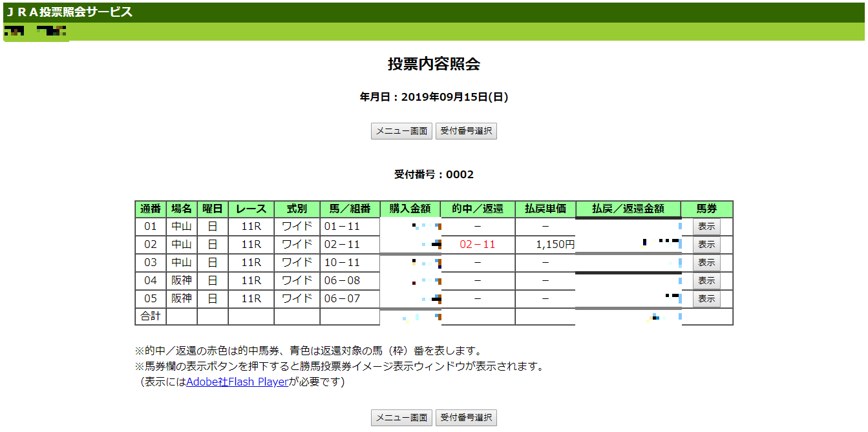The width and height of the screenshot is (868, 432).
Task: Click the top メニュー画面 button
Action: click(x=401, y=130)
